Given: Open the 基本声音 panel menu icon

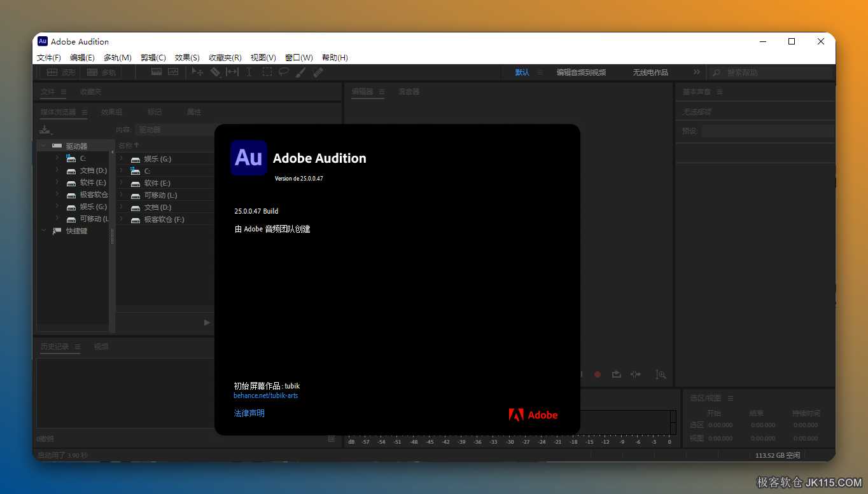Looking at the screenshot, I should [720, 92].
